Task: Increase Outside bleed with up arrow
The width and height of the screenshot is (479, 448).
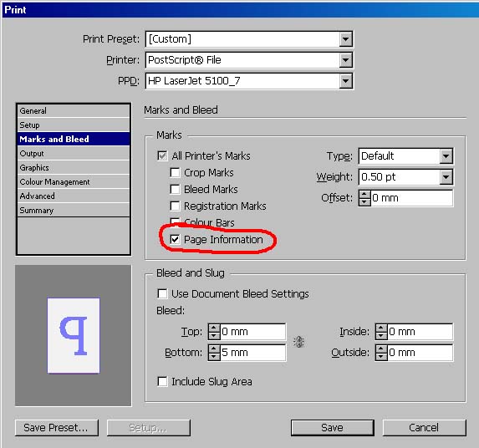Action: tap(381, 349)
